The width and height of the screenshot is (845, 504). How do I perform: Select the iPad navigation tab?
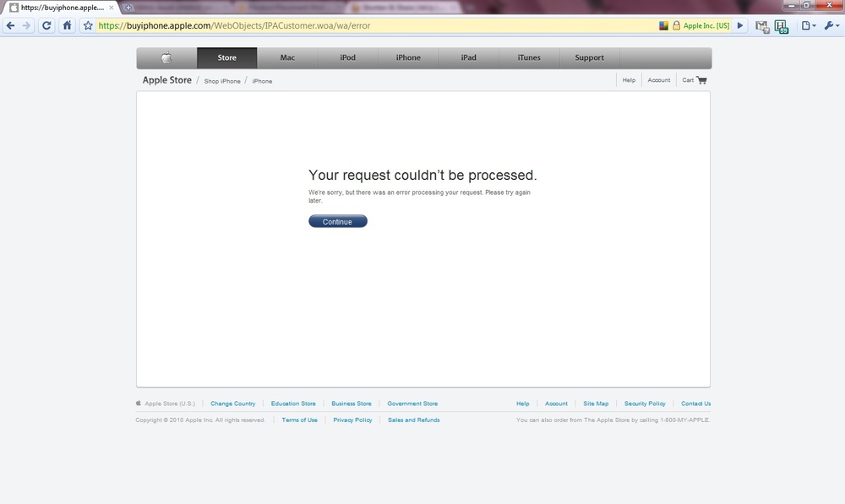[x=468, y=58]
